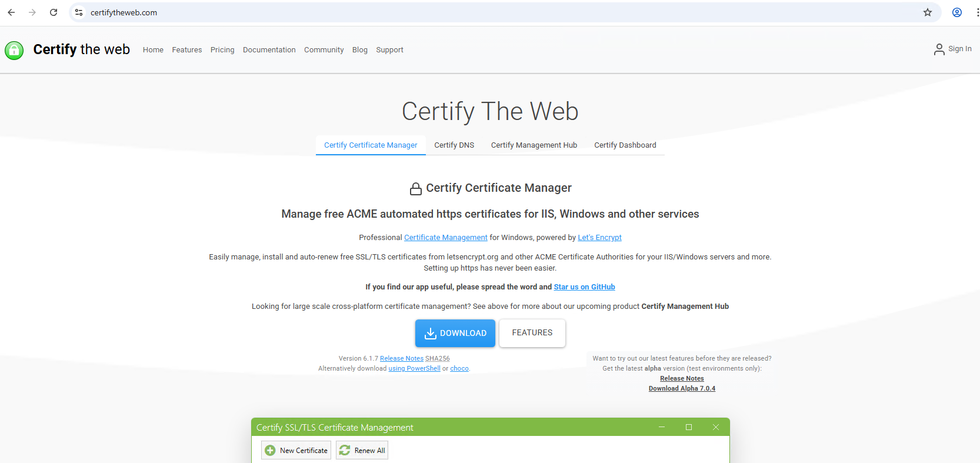This screenshot has height=463, width=980.
Task: Open the Home menu item
Action: tap(153, 50)
